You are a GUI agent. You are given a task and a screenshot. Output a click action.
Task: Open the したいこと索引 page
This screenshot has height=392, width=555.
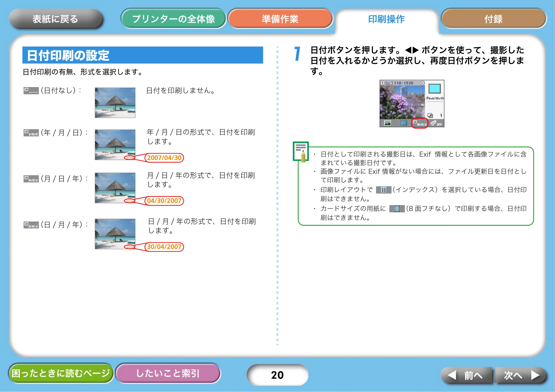[x=168, y=373]
